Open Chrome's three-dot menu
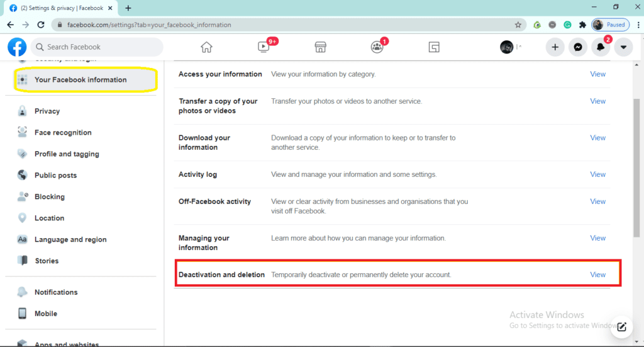The width and height of the screenshot is (644, 347). coord(638,25)
